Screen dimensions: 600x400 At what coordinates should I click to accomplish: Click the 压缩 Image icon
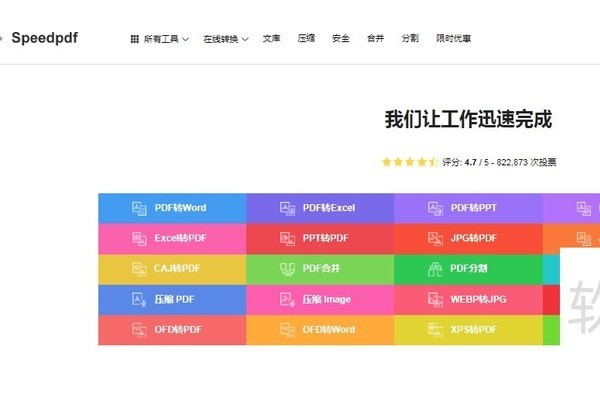click(287, 300)
